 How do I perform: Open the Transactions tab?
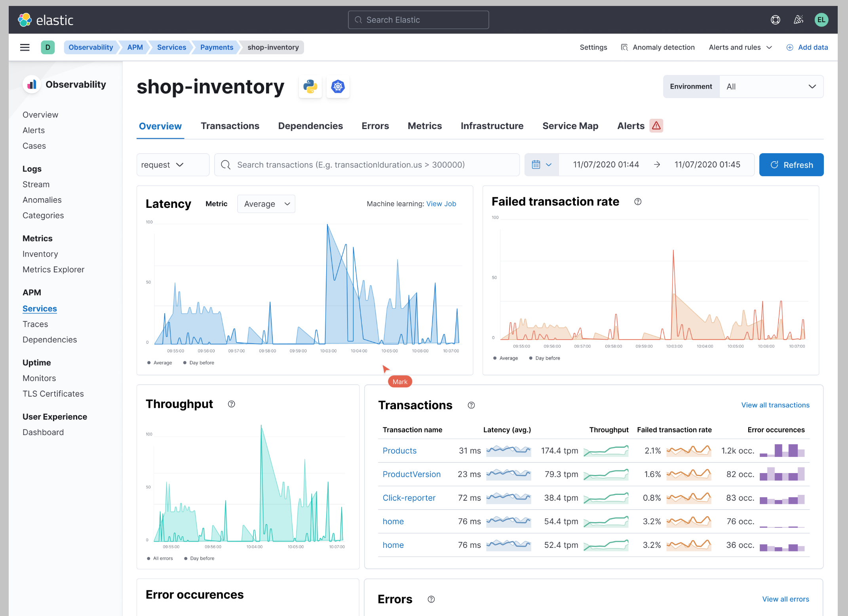[x=230, y=125]
